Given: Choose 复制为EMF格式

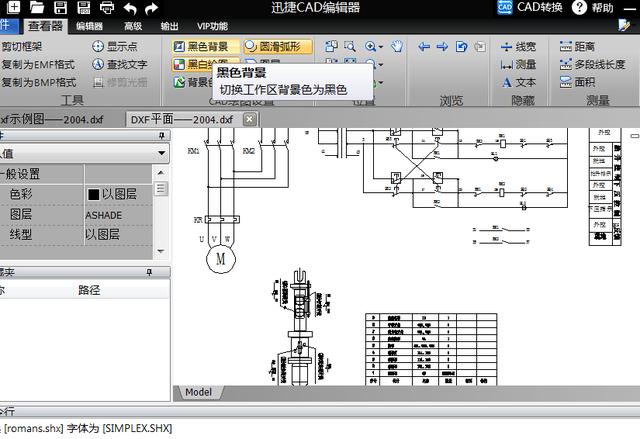Looking at the screenshot, I should [x=38, y=64].
